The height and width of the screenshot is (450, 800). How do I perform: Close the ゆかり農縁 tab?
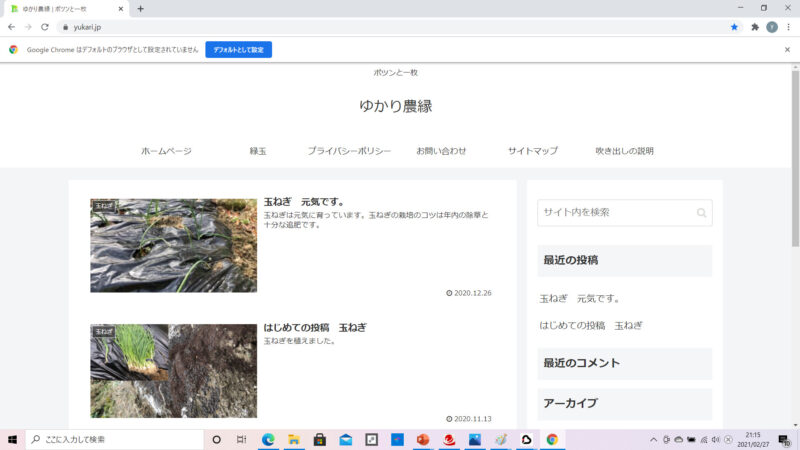click(121, 9)
